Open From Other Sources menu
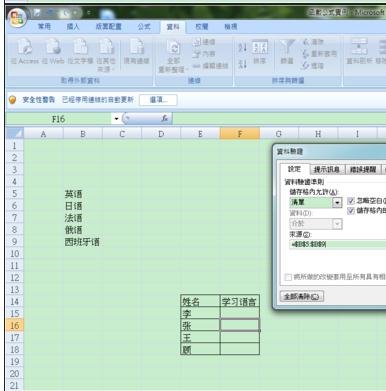 point(106,55)
